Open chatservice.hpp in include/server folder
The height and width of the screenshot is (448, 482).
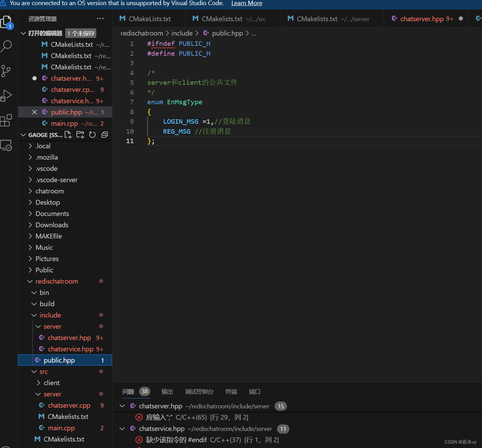(x=65, y=349)
